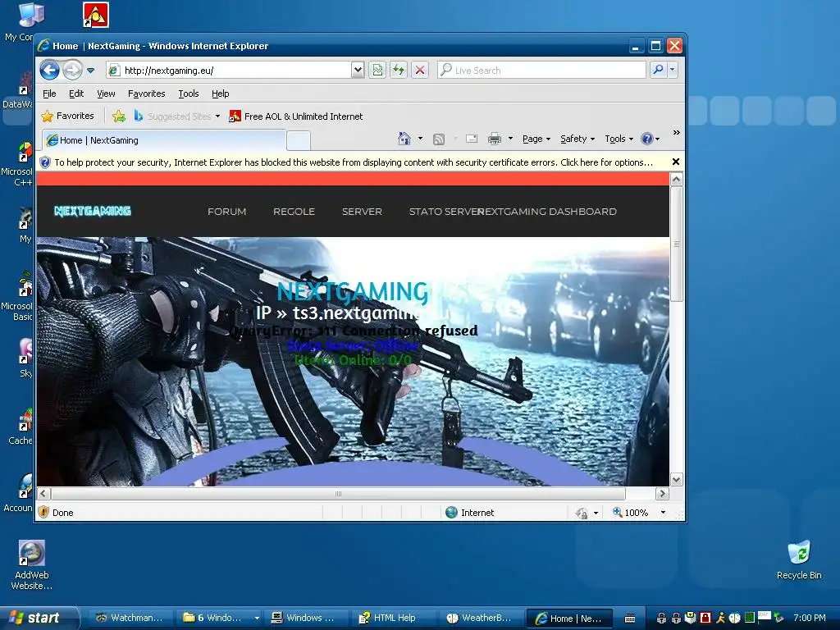Click the Stop loading button

pyautogui.click(x=420, y=71)
